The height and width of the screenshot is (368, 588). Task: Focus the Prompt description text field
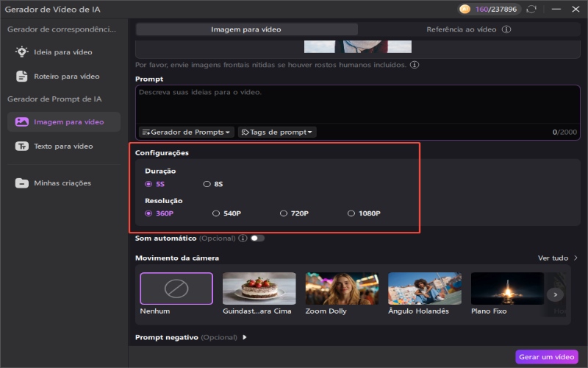[x=358, y=105]
